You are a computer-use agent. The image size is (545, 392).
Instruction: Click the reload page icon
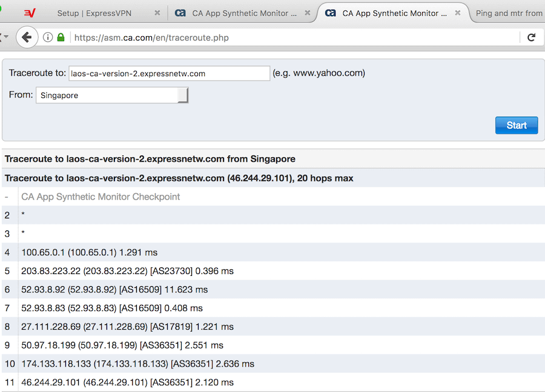(x=531, y=37)
